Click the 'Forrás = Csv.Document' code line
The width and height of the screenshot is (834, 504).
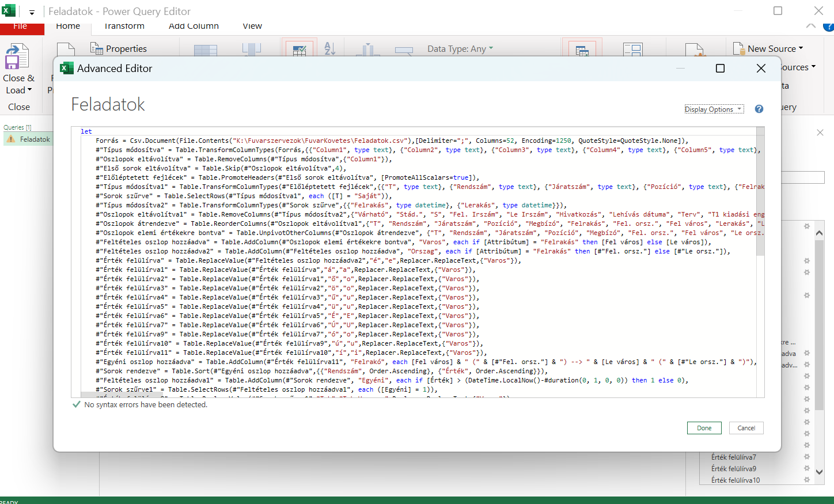392,141
